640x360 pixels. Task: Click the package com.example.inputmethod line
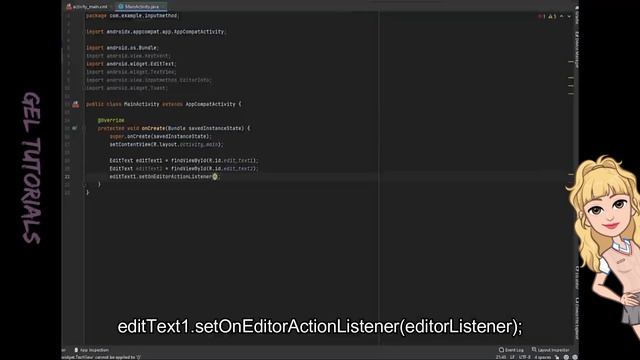(x=132, y=16)
